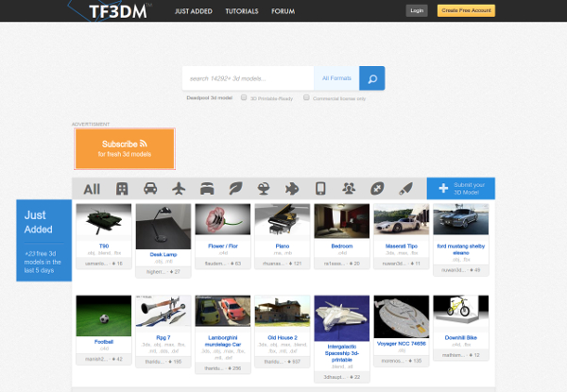The width and height of the screenshot is (567, 392).
Task: Open the mobile phone category icon
Action: [320, 188]
